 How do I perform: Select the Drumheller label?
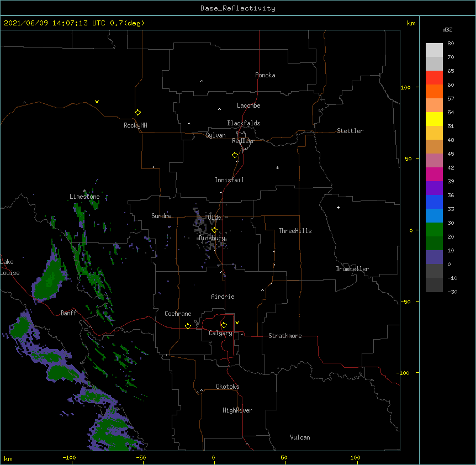352,269
